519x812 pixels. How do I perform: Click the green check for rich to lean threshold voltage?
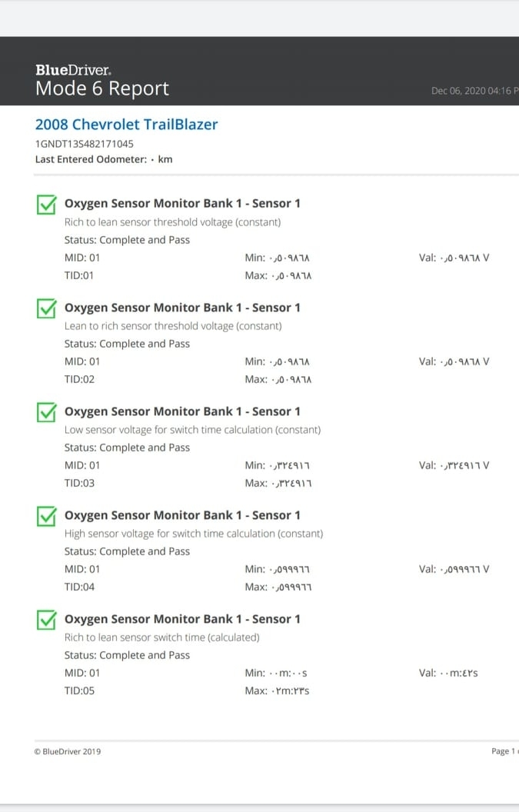[47, 205]
